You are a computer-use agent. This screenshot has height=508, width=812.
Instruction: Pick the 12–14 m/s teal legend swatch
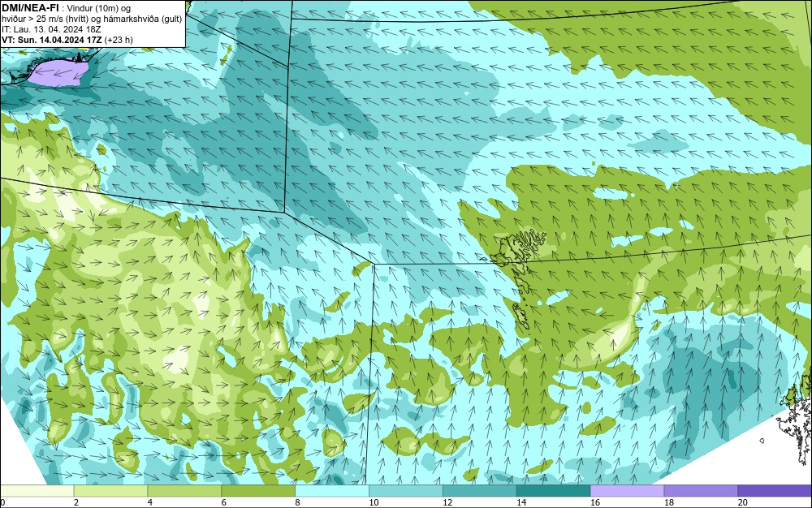(x=480, y=491)
